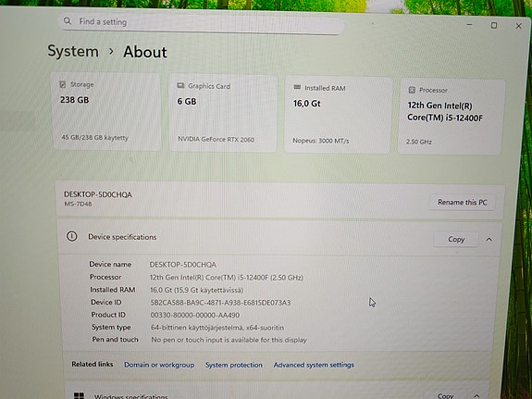
Task: Close the Settings window
Action: point(518,26)
